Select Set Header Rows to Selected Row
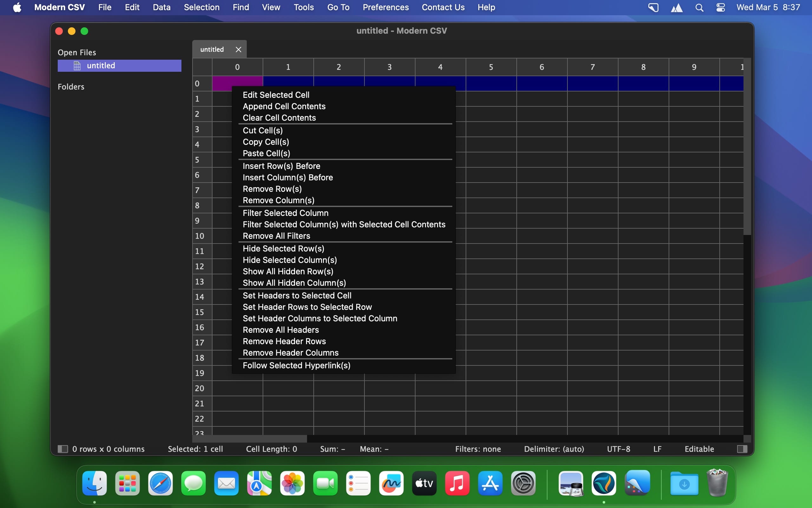 click(307, 307)
